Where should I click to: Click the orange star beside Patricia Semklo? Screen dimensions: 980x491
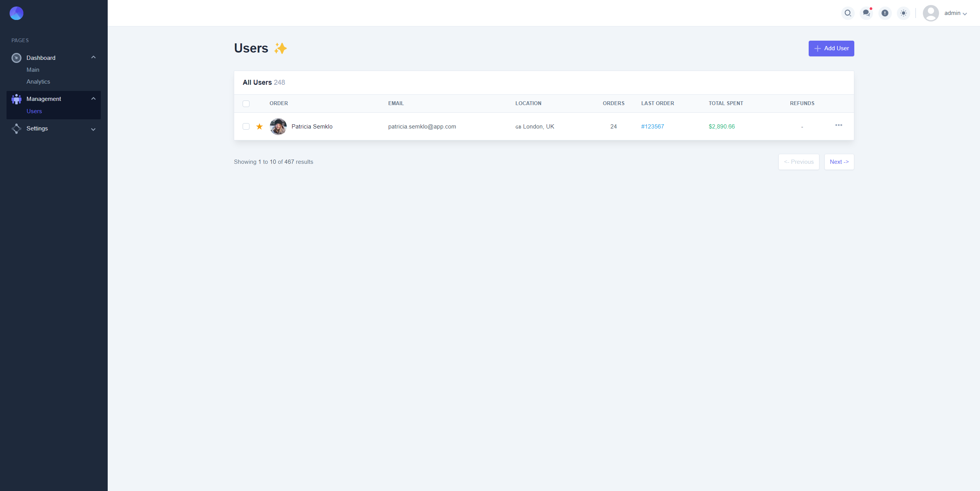pos(259,127)
